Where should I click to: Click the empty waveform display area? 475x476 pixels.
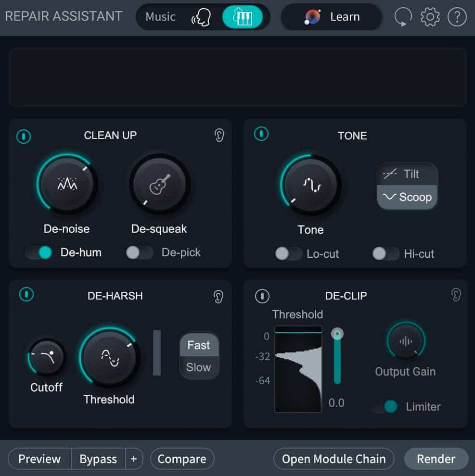coord(237,77)
